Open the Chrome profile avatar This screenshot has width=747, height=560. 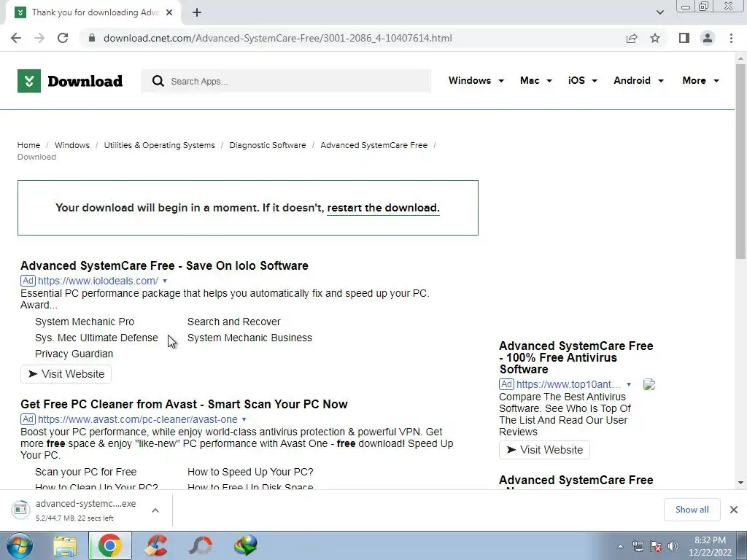[x=708, y=38]
